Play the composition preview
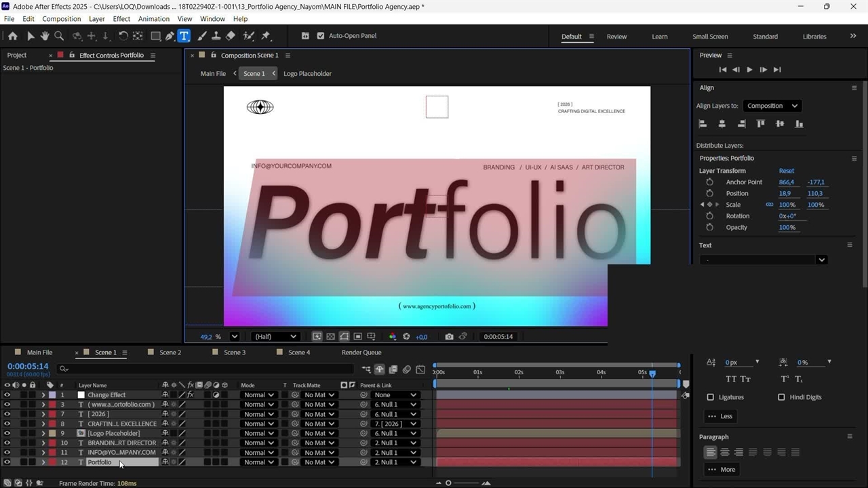This screenshot has height=488, width=868. [749, 69]
